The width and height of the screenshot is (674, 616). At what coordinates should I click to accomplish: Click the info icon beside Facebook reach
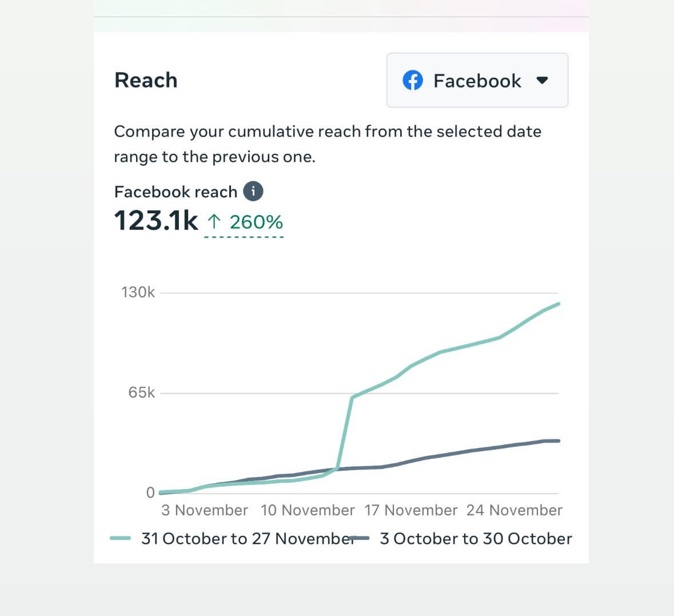coord(253,191)
